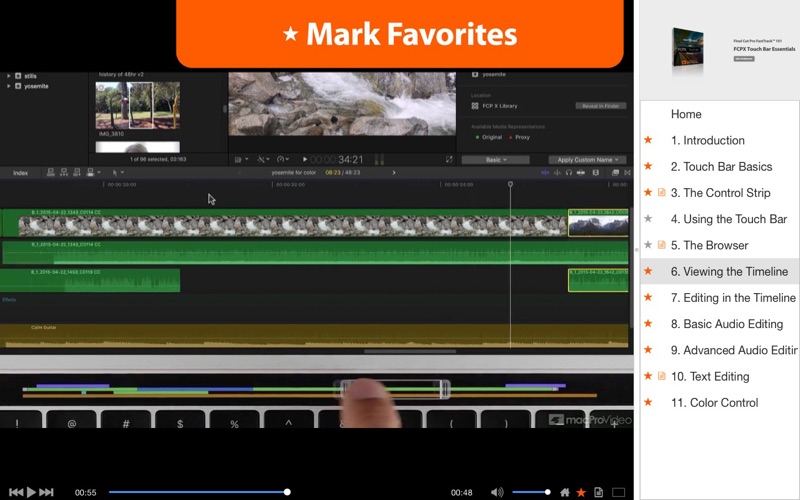The height and width of the screenshot is (500, 800).
Task: Open the viewer clip appearance dropdown
Action: (x=241, y=160)
